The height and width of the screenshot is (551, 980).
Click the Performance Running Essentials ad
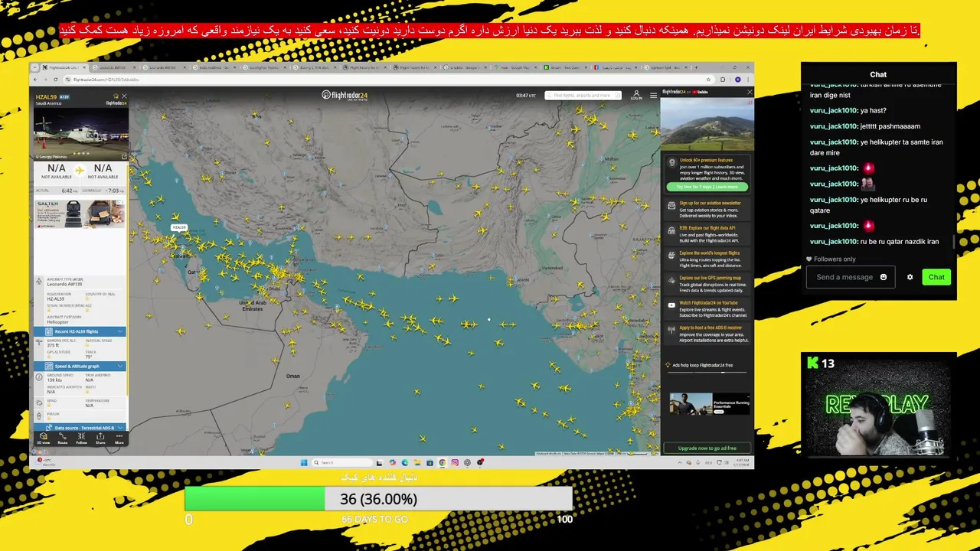click(x=709, y=403)
